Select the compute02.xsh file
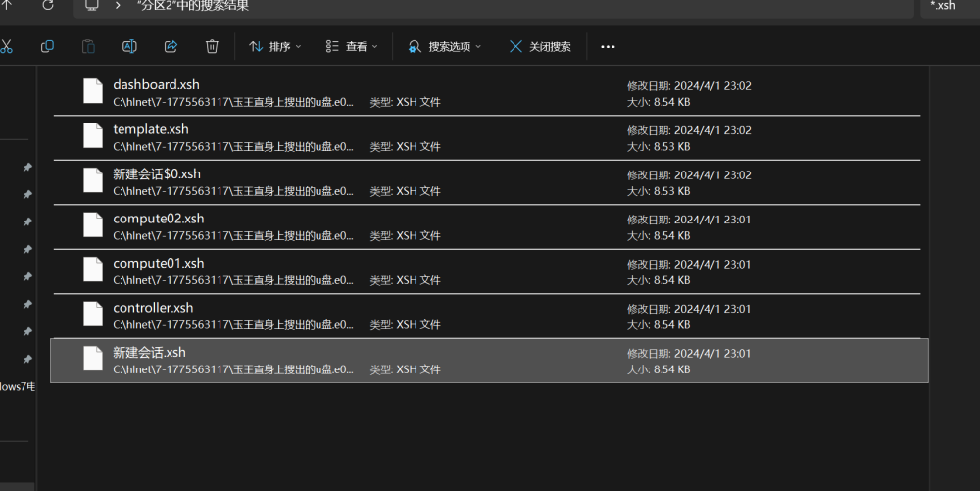980x491 pixels. 159,219
